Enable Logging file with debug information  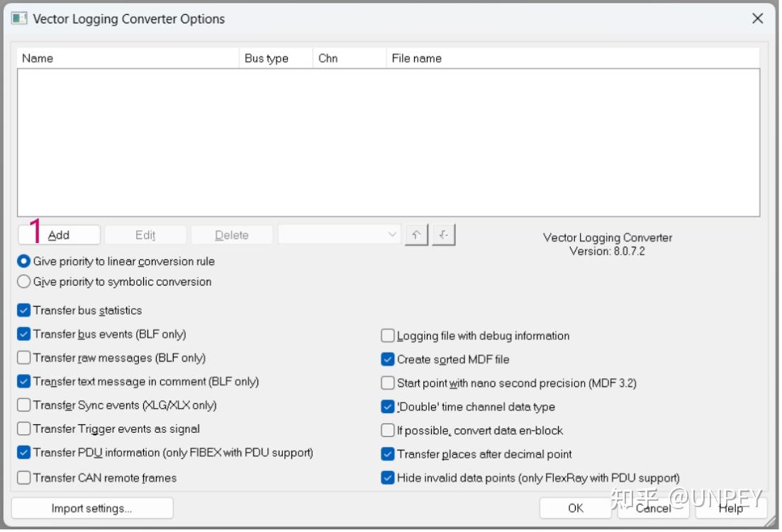(388, 336)
